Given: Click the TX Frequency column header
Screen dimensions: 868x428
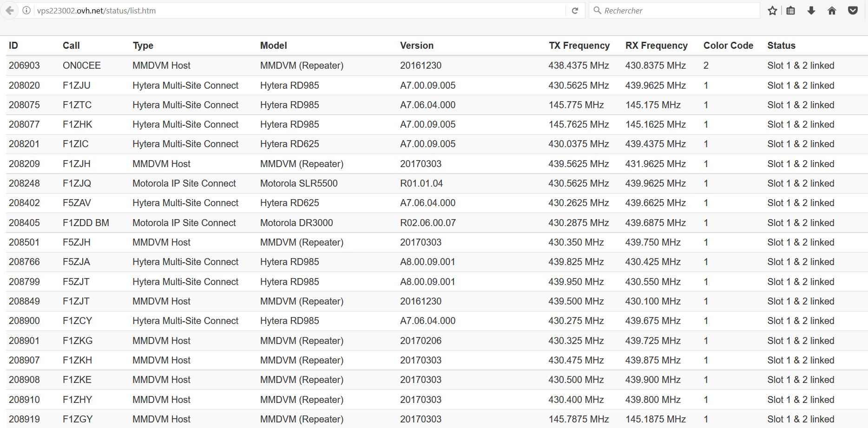Looking at the screenshot, I should point(579,45).
